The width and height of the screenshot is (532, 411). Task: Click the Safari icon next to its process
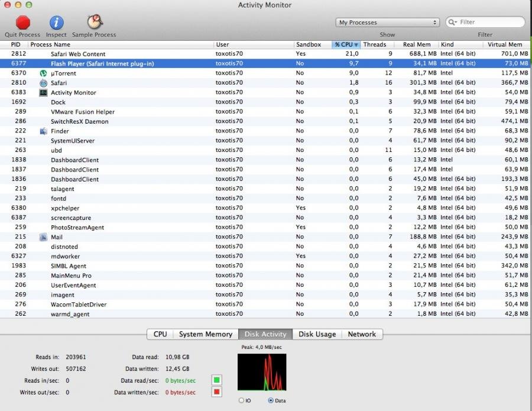tap(42, 83)
